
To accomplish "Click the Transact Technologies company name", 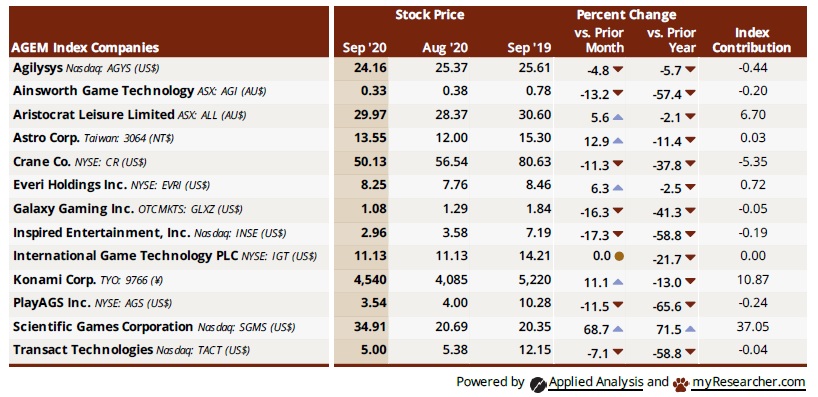I will [83, 350].
